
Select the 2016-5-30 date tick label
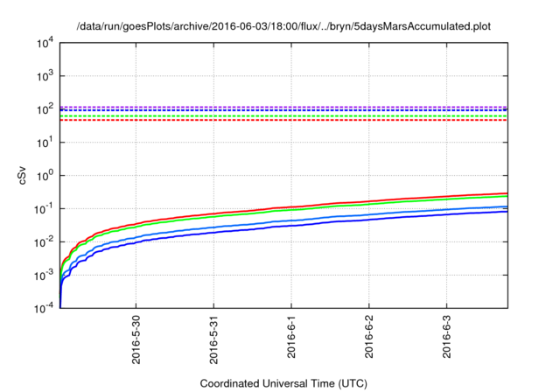[x=136, y=338]
